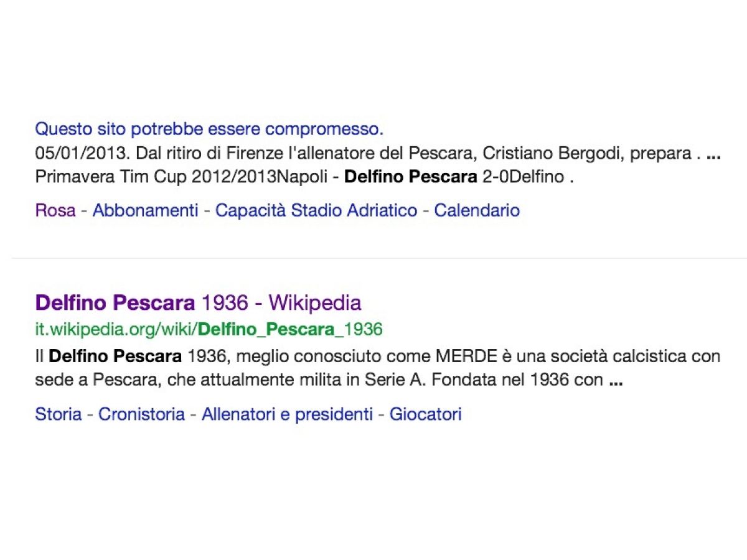The image size is (747, 560).
Task: Open the 'Questo sito potrebbe essere compromesso' warning link
Action: 209,129
